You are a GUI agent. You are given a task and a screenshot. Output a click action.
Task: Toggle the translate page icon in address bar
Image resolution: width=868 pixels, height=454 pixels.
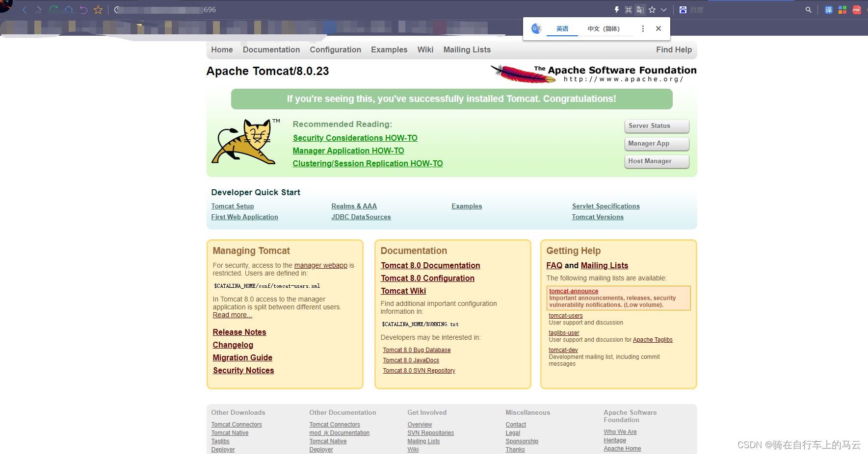click(640, 10)
